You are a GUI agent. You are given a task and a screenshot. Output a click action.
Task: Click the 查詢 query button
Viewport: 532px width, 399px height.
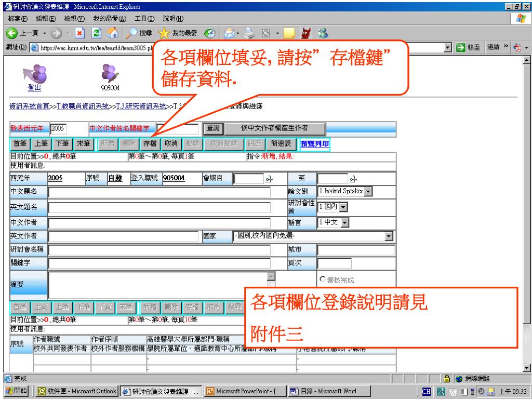(212, 129)
